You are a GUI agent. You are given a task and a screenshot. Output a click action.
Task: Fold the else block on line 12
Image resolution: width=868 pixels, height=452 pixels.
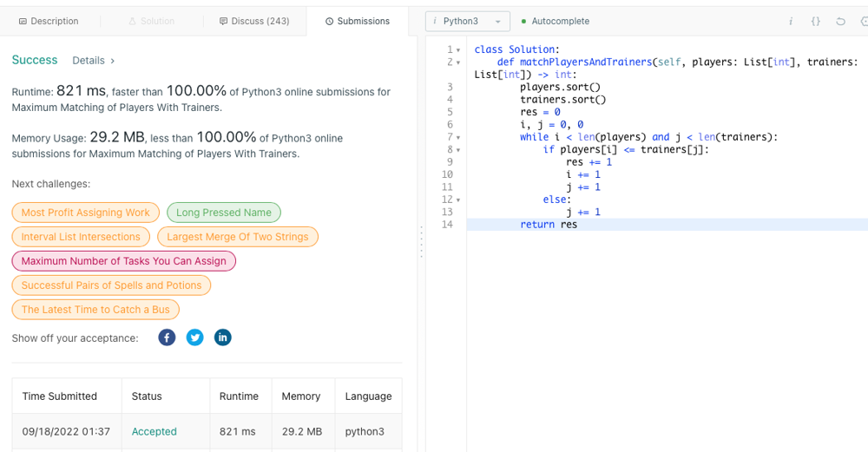[458, 200]
